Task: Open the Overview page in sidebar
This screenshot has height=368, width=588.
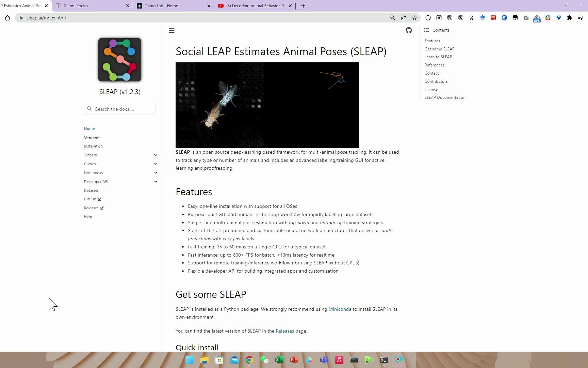Action: pyautogui.click(x=92, y=137)
